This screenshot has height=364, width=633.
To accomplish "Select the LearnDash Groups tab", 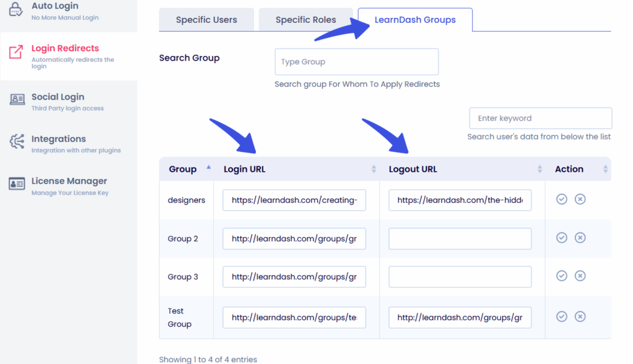I will (415, 20).
